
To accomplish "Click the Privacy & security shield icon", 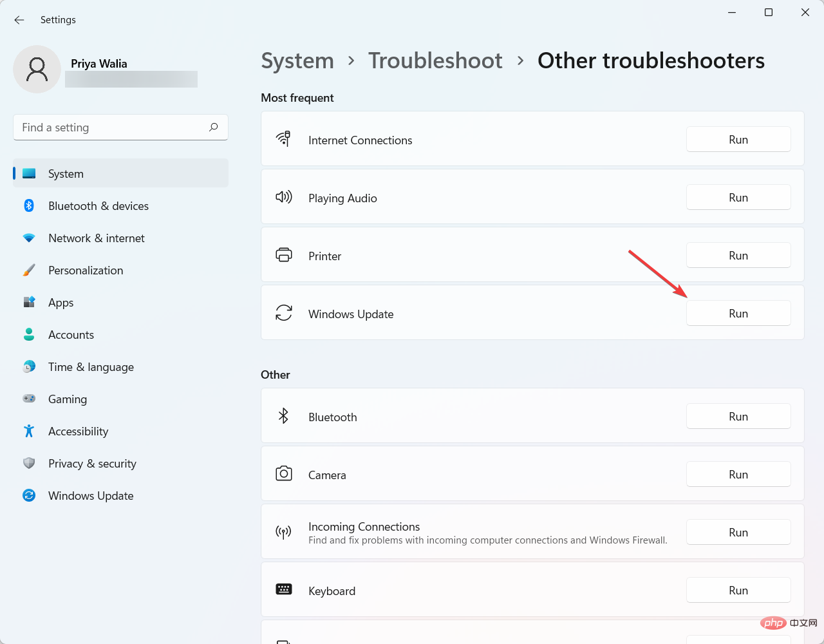I will [29, 463].
